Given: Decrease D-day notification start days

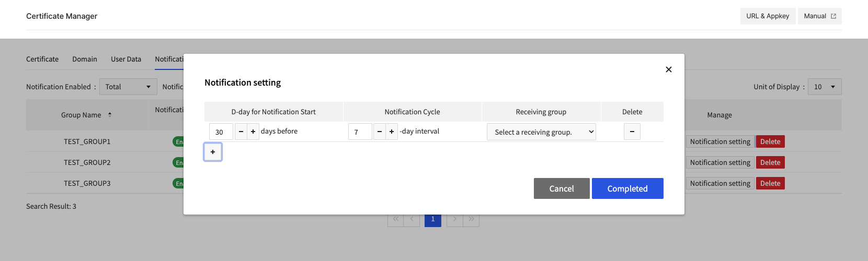Looking at the screenshot, I should [x=241, y=132].
